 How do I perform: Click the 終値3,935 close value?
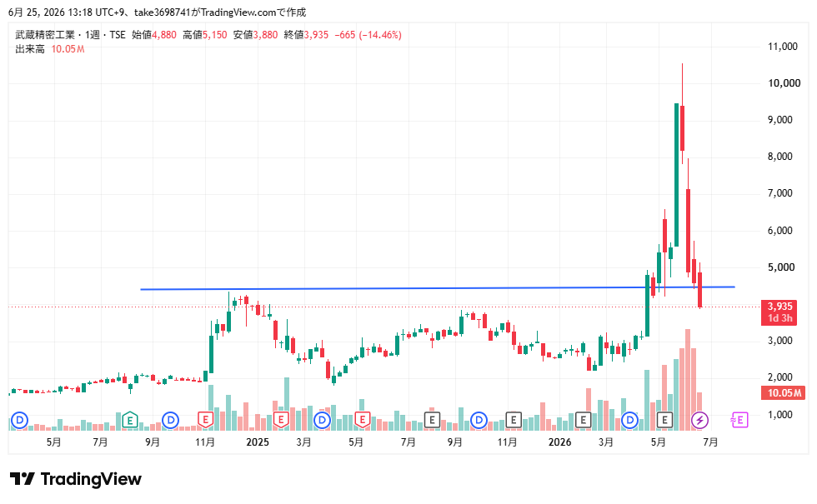click(x=307, y=35)
